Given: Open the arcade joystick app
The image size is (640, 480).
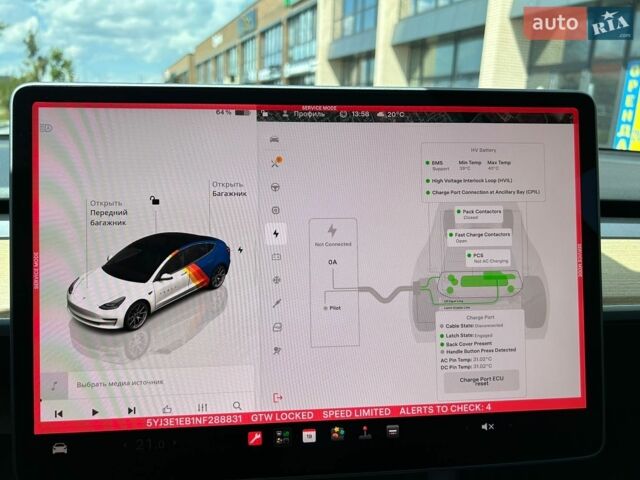Looking at the screenshot, I should point(365,433).
